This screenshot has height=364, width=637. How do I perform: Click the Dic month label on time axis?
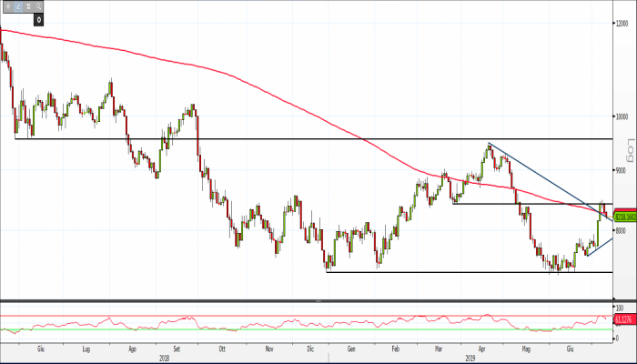point(310,348)
